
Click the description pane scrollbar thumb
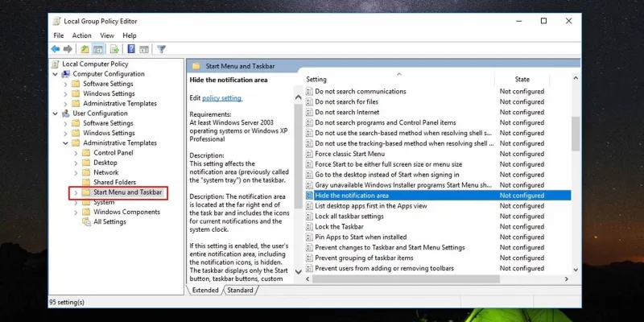click(x=299, y=157)
